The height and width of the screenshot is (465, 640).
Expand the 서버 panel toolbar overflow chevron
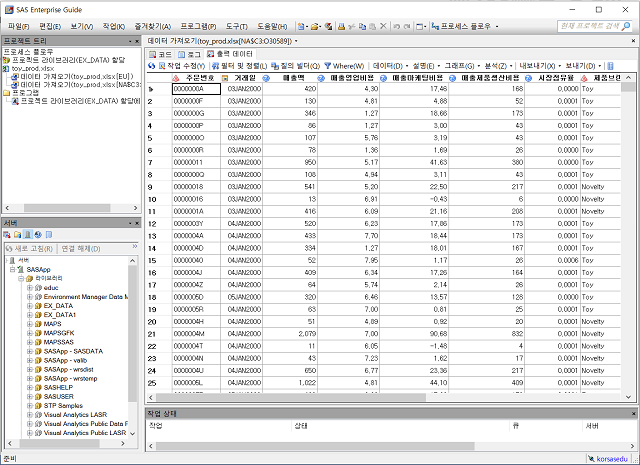coord(135,247)
